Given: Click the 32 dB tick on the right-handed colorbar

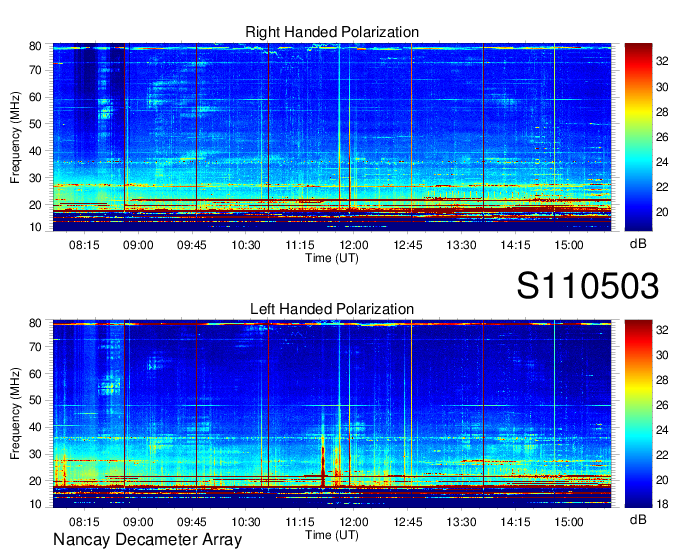Looking at the screenshot, I should (662, 61).
